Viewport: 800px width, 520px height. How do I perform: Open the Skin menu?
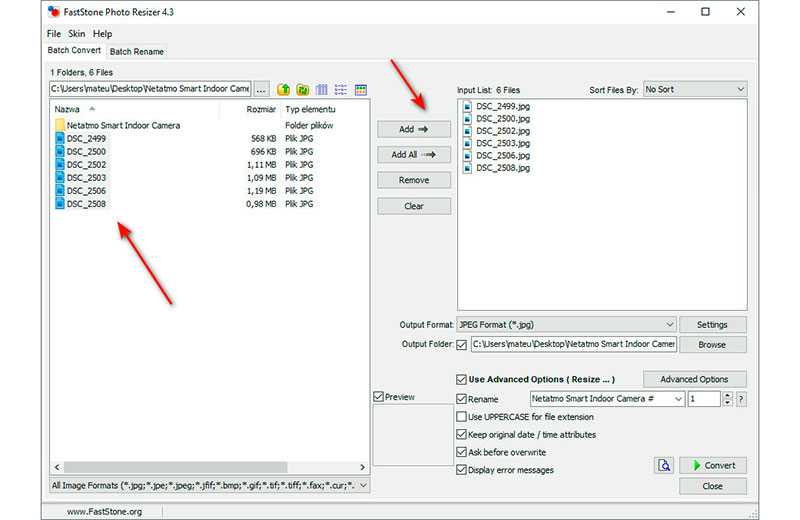(76, 34)
